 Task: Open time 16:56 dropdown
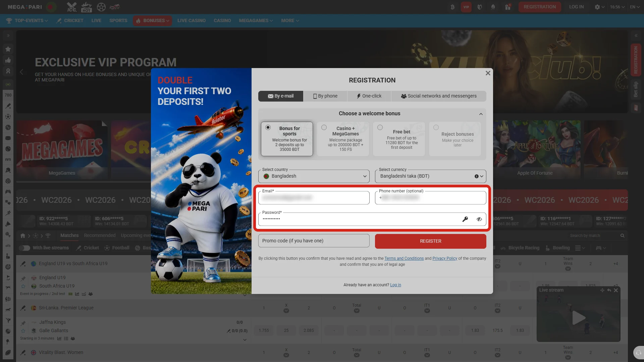coord(617,7)
